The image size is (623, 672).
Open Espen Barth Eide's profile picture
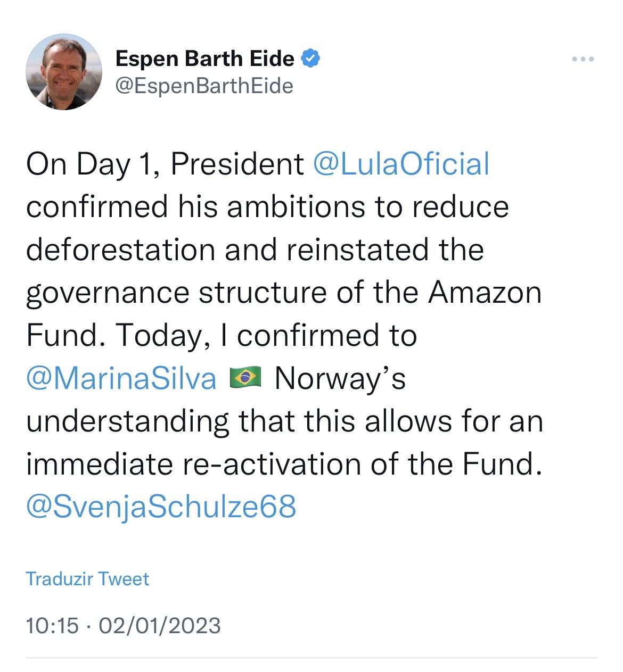(x=64, y=72)
